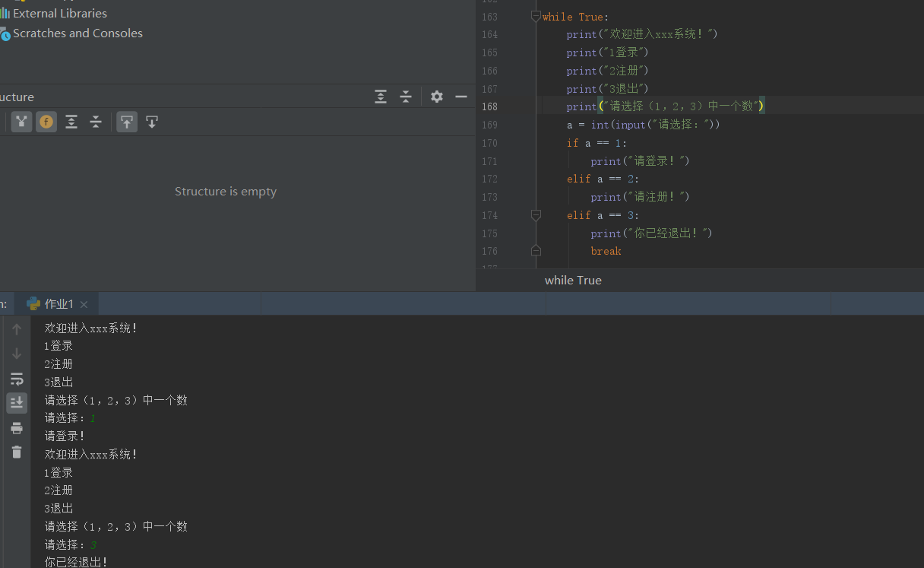Toggle Show Fields in the Structure toolbar
The image size is (924, 568).
pos(46,122)
